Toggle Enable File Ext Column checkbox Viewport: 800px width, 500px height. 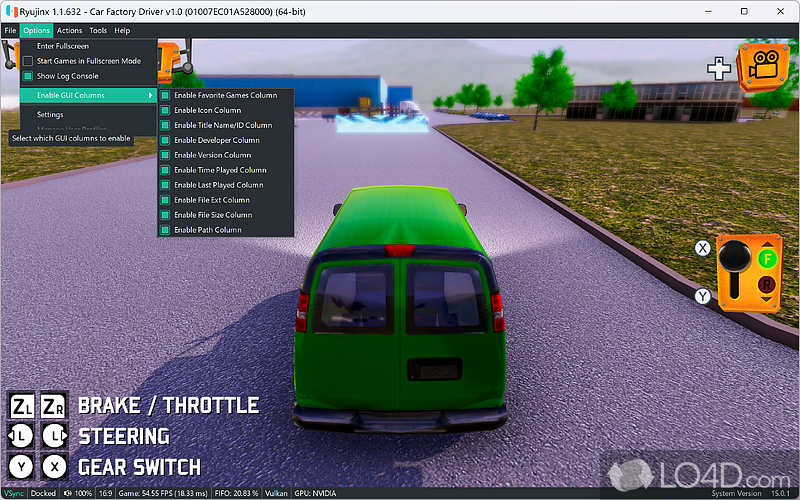[x=165, y=200]
